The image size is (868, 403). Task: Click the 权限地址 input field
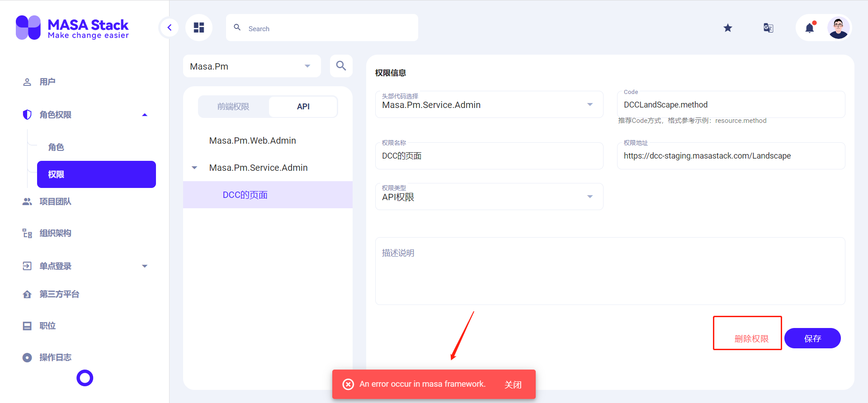[x=731, y=156]
